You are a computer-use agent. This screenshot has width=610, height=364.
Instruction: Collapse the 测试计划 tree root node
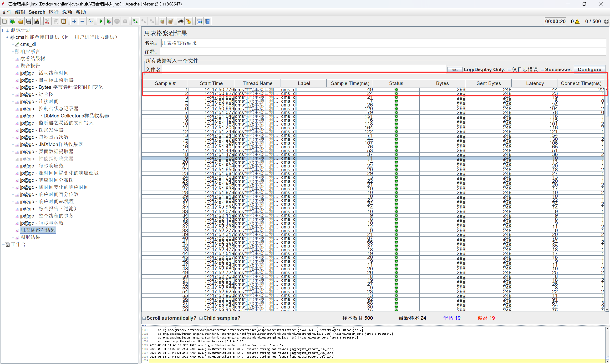[x=3, y=30]
